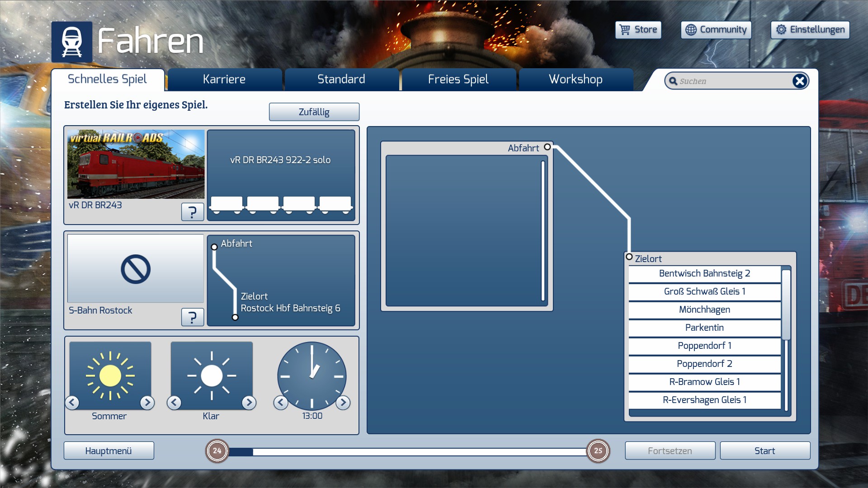The width and height of the screenshot is (868, 488).
Task: Open help for vR DR BR243 locomotive
Action: click(x=192, y=211)
